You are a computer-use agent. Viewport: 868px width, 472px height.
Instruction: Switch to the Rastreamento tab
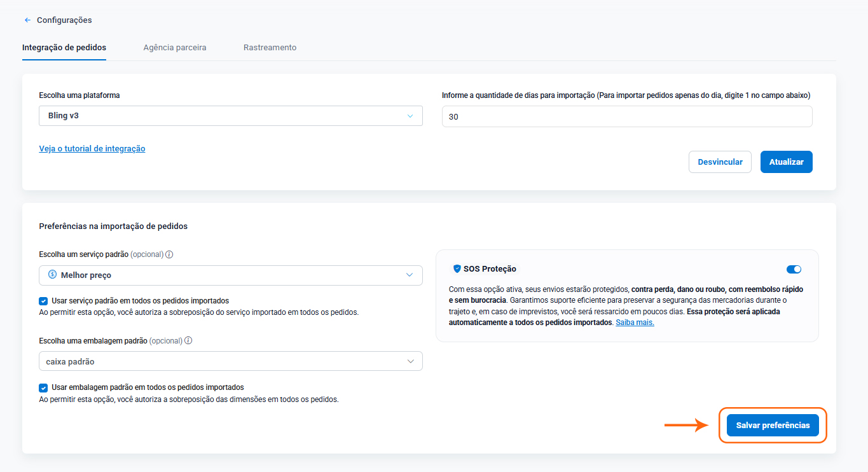click(270, 48)
